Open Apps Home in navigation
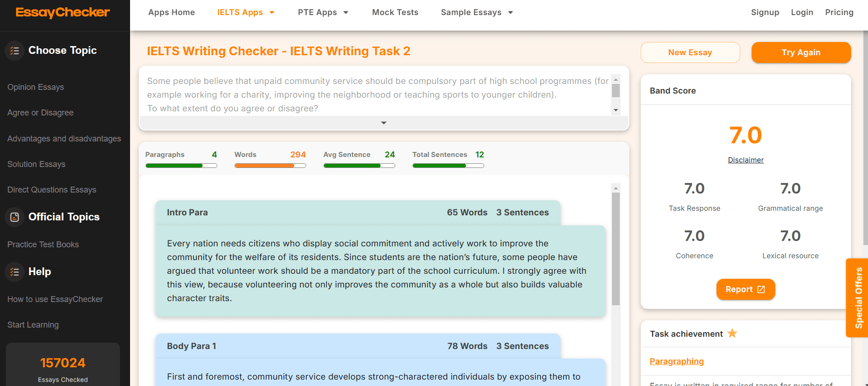The image size is (868, 386). pos(172,12)
